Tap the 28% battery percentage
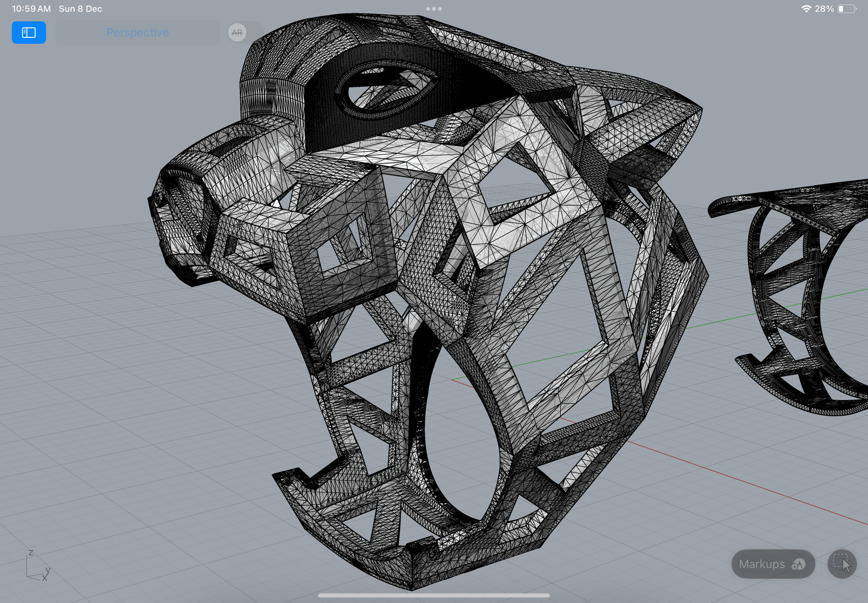The height and width of the screenshot is (603, 868). pyautogui.click(x=824, y=8)
